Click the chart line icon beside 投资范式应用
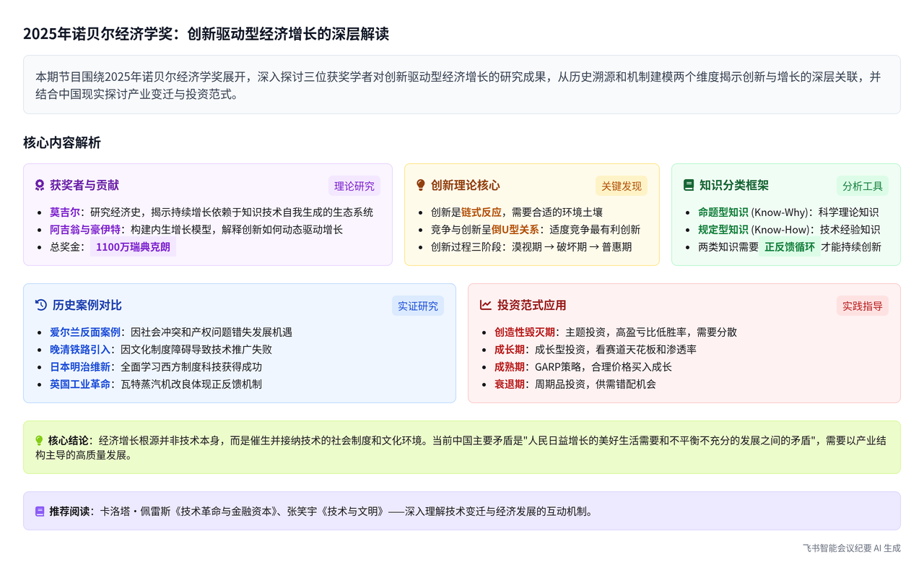The image size is (924, 565). click(486, 306)
